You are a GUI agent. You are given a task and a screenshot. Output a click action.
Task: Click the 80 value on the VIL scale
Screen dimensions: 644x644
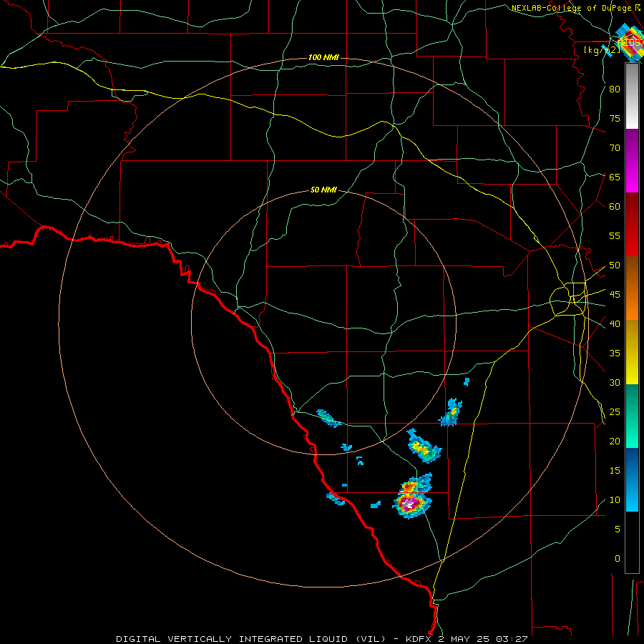pyautogui.click(x=615, y=89)
